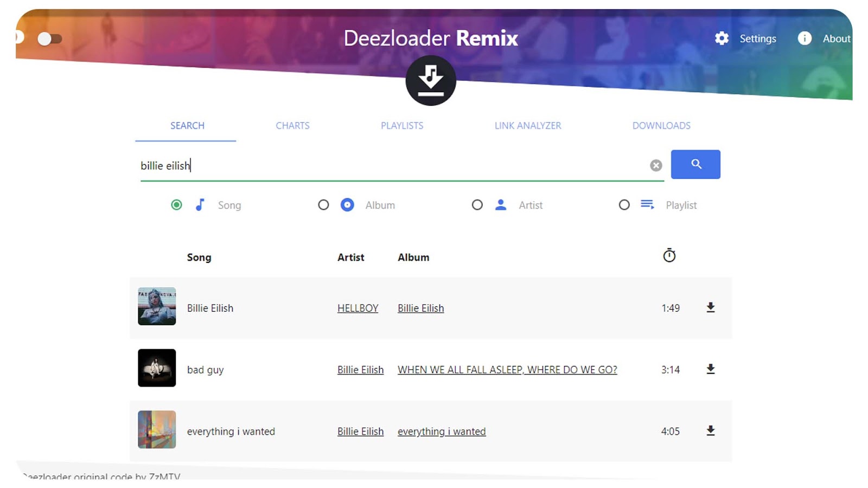Click the stopwatch duration column icon
The height and width of the screenshot is (488, 868).
pos(669,255)
